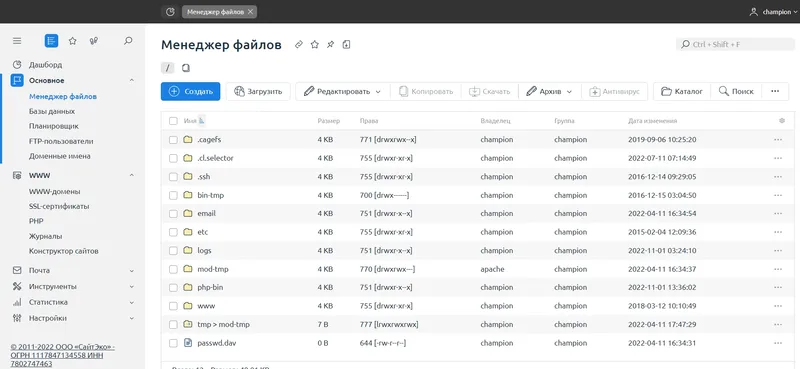
Task: Check the passwd.dav row checkbox
Action: point(173,343)
